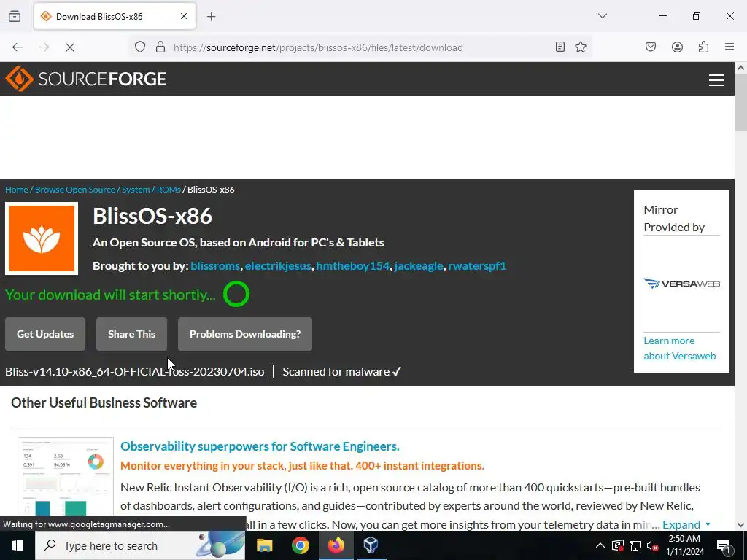This screenshot has width=747, height=560.
Task: Stop loading the page
Action: 70,47
